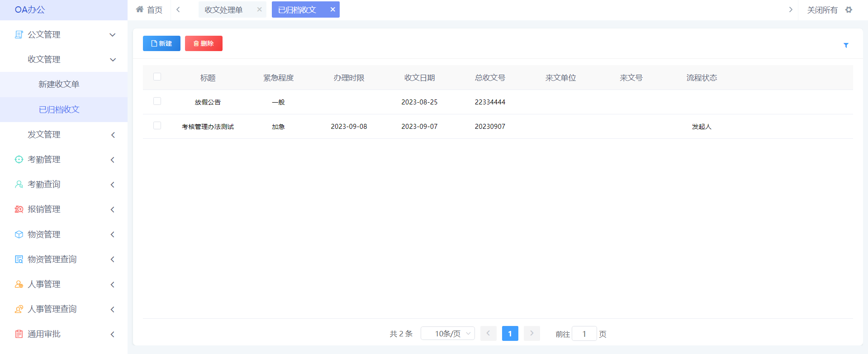Viewport: 868px width, 354px height.
Task: Check the 放假公告 row checkbox
Action: coord(157,101)
